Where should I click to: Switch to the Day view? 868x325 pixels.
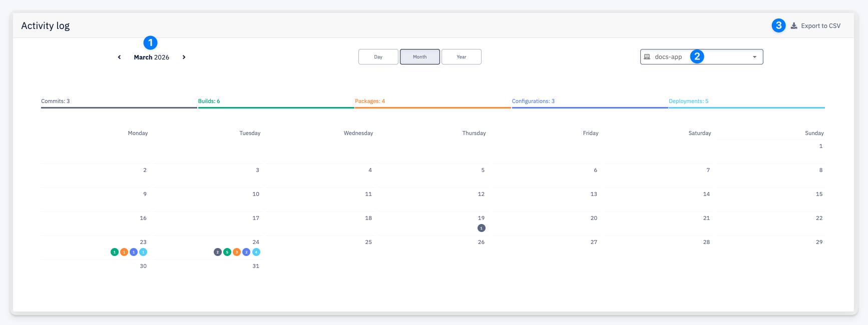point(378,57)
